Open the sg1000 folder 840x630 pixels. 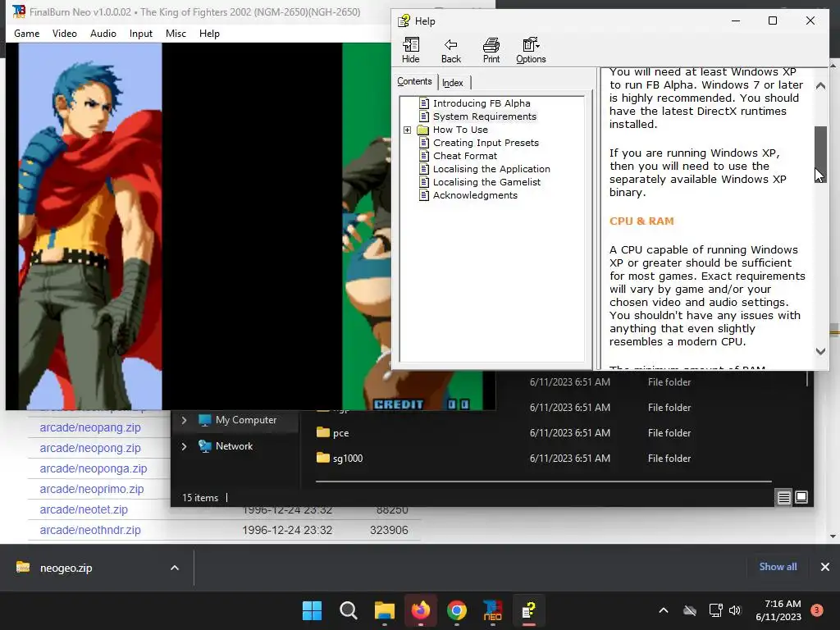[348, 458]
